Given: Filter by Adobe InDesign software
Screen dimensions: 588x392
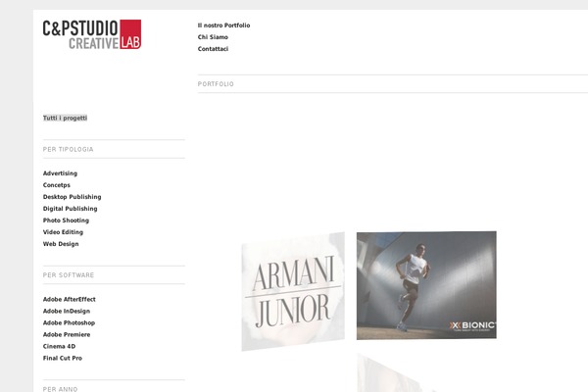Looking at the screenshot, I should coord(67,311).
